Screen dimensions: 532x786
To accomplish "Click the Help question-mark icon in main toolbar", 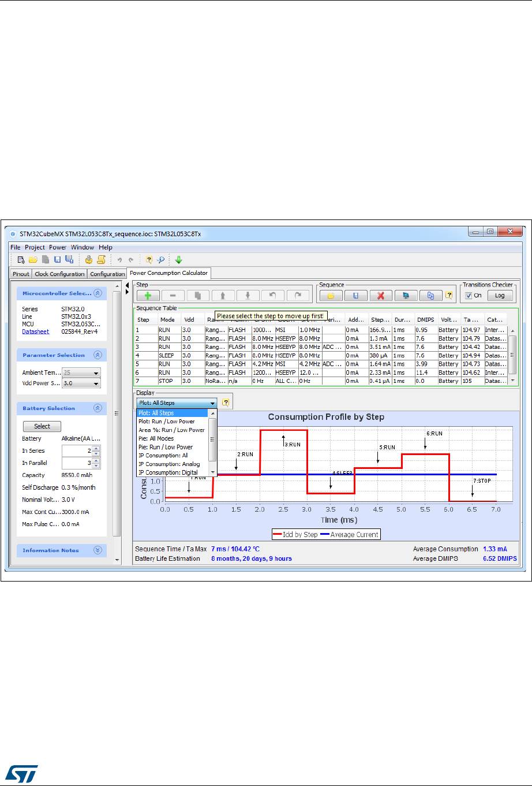I will coord(149,260).
